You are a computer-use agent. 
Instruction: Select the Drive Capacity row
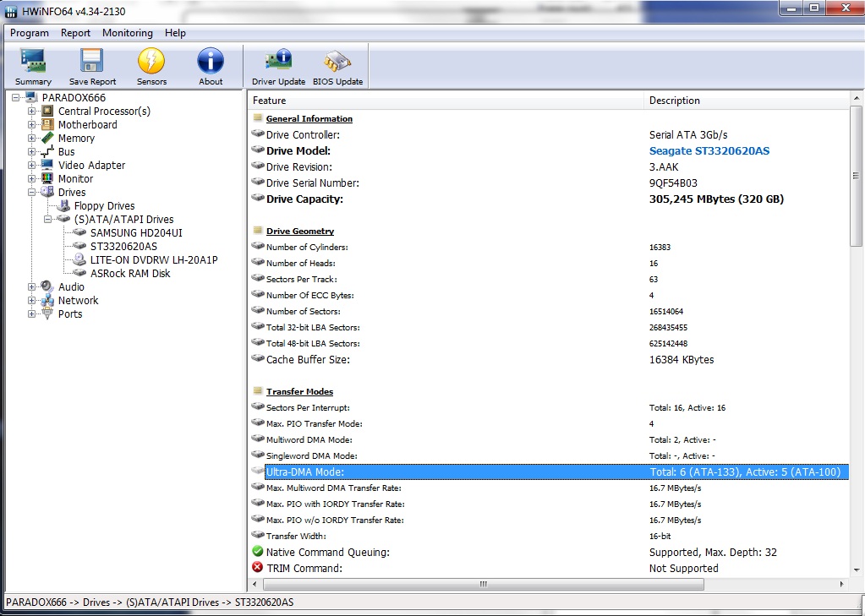pos(549,199)
